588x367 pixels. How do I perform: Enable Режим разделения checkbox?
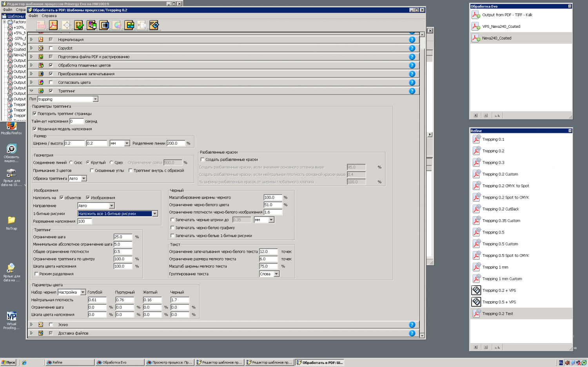pyautogui.click(x=36, y=274)
